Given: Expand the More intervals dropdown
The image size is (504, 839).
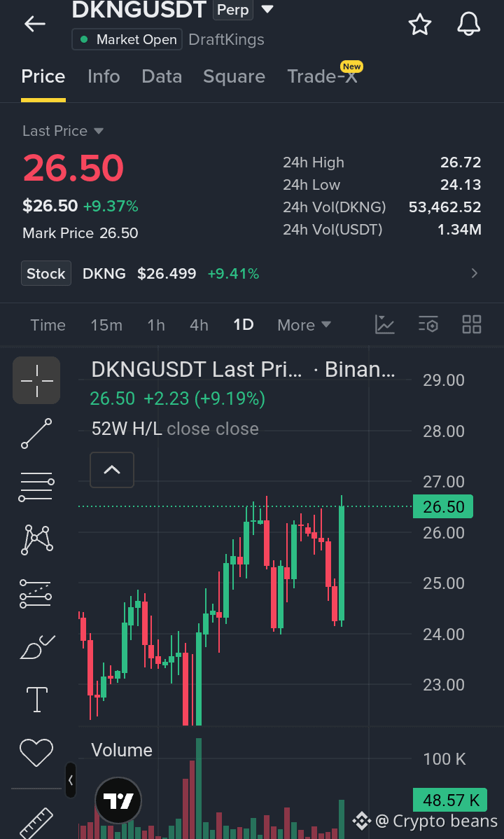Looking at the screenshot, I should pyautogui.click(x=304, y=325).
